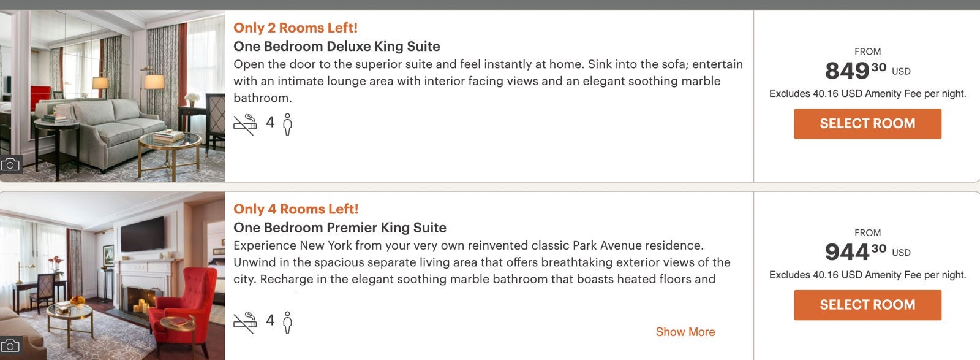The image size is (980, 360).
Task: Click occupancy number 4 for Deluxe King Suite
Action: pyautogui.click(x=269, y=123)
